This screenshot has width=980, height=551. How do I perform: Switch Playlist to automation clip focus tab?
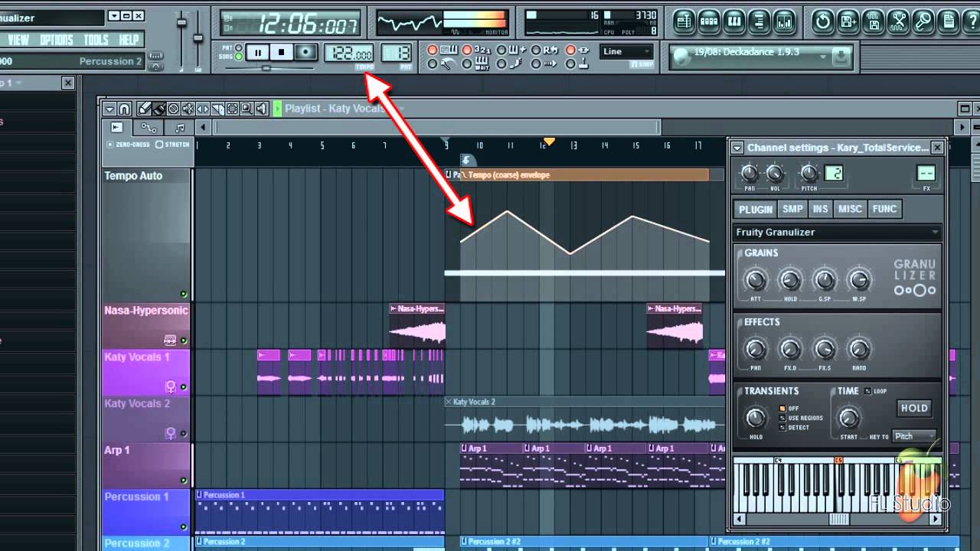click(x=149, y=128)
